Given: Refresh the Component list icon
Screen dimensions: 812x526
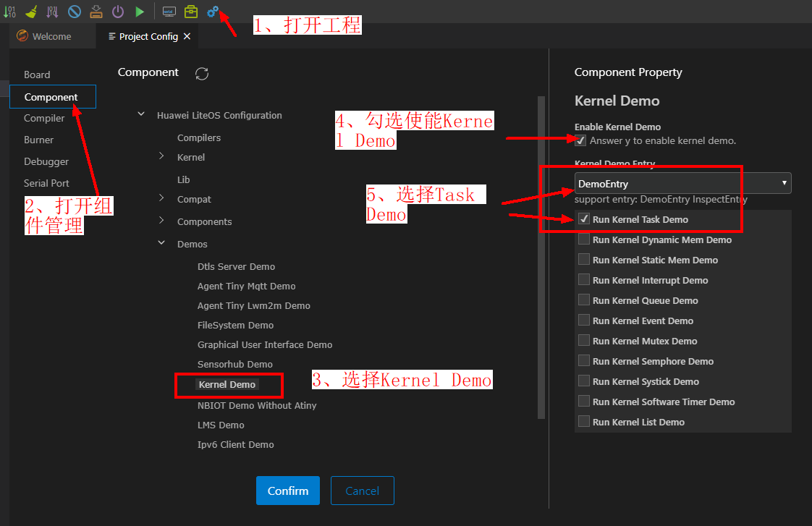Looking at the screenshot, I should click(202, 74).
